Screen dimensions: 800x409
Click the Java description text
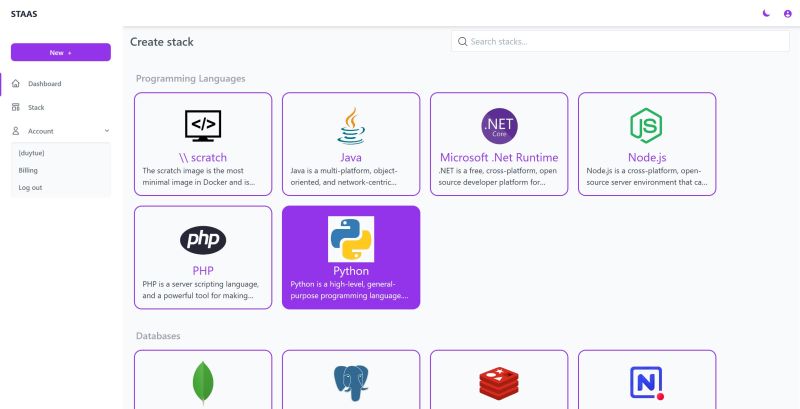click(x=344, y=176)
